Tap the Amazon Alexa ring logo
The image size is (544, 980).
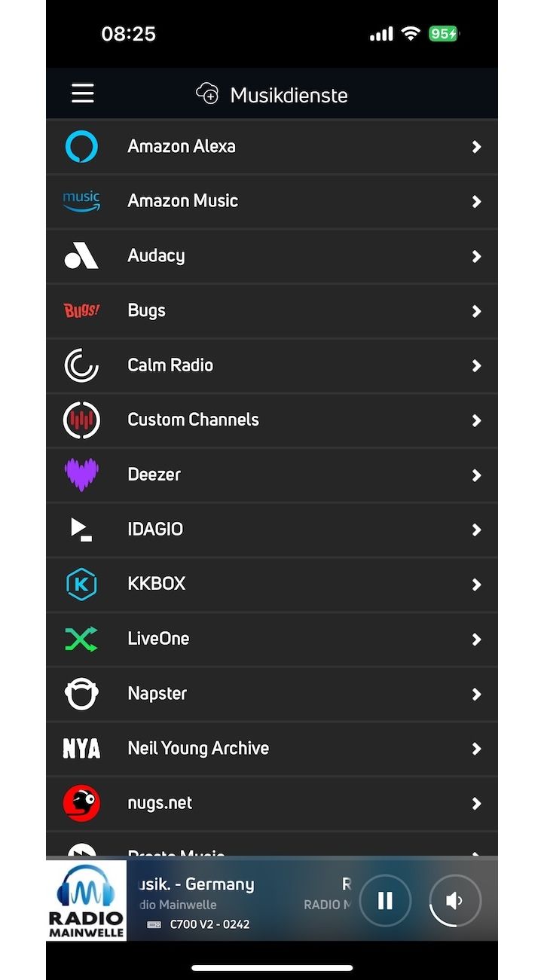pyautogui.click(x=81, y=146)
